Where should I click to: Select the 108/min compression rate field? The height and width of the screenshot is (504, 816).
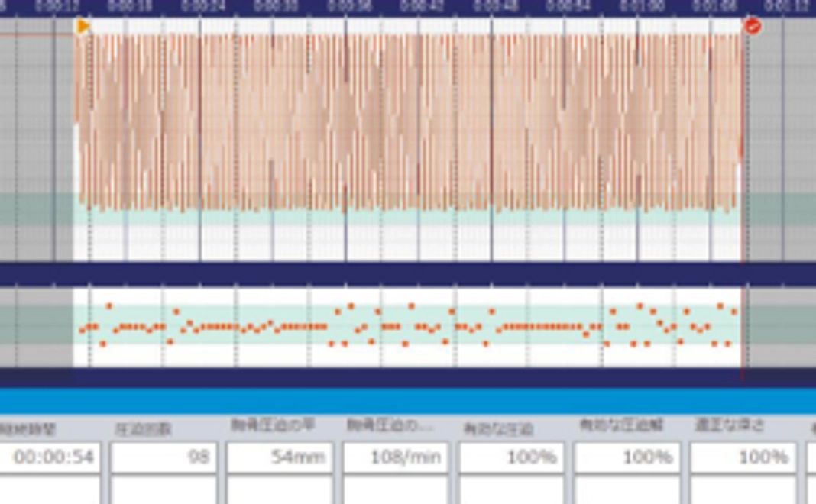coord(396,457)
